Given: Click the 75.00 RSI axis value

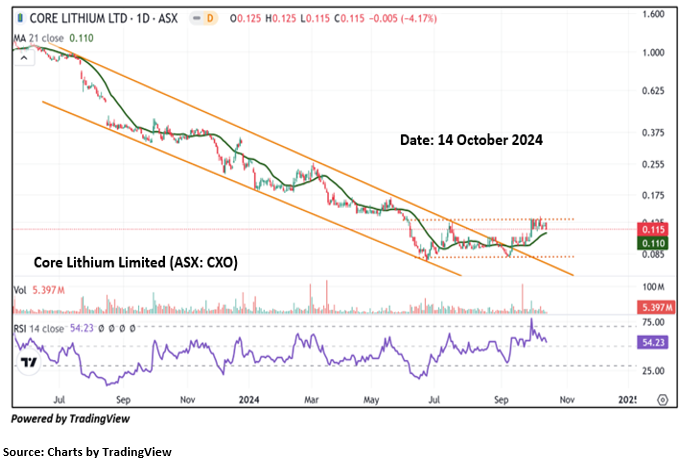Looking at the screenshot, I should point(653,322).
